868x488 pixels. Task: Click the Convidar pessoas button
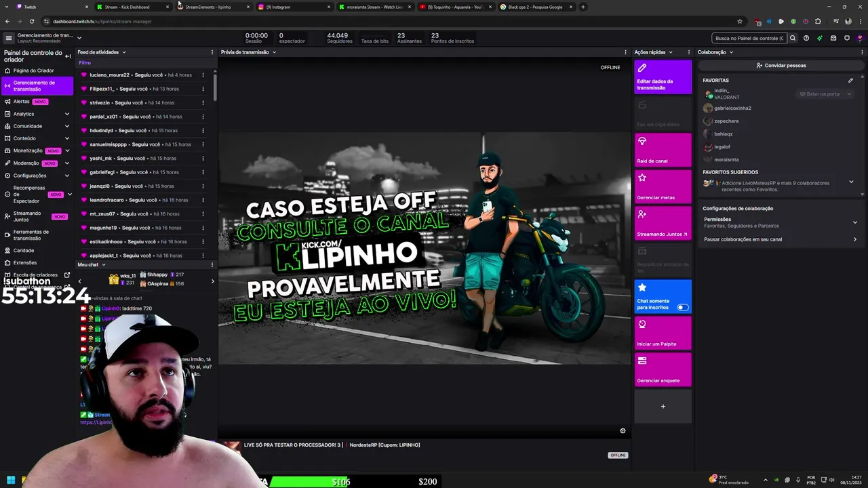(x=781, y=66)
